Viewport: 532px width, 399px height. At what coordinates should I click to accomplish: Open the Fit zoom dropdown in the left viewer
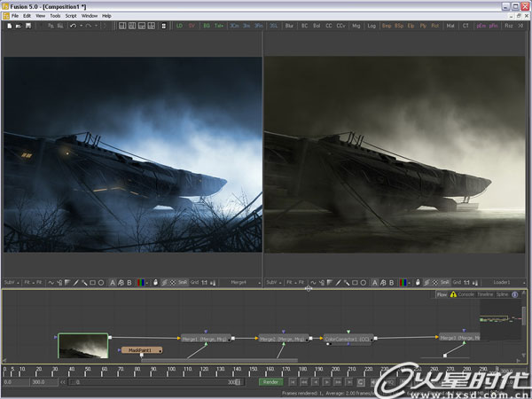29,282
